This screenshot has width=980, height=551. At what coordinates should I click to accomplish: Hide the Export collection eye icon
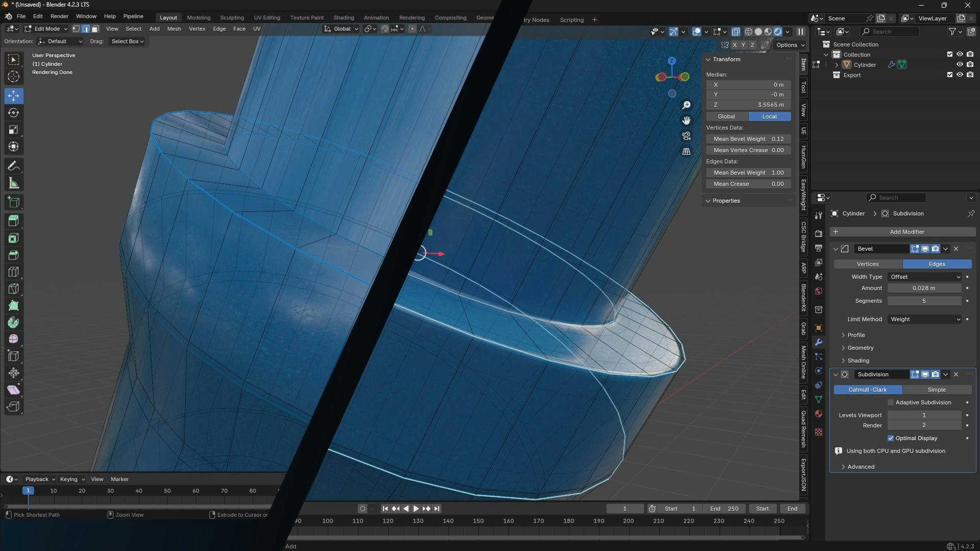tap(960, 75)
